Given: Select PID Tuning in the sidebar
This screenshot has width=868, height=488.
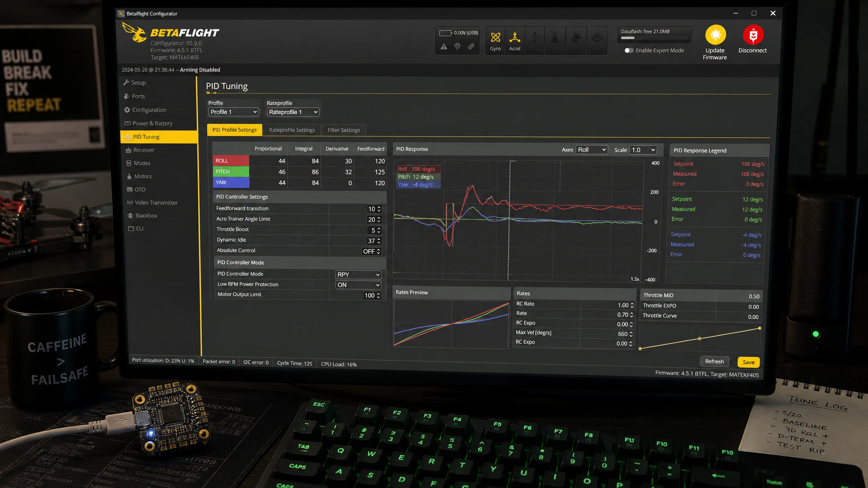Looking at the screenshot, I should 159,137.
